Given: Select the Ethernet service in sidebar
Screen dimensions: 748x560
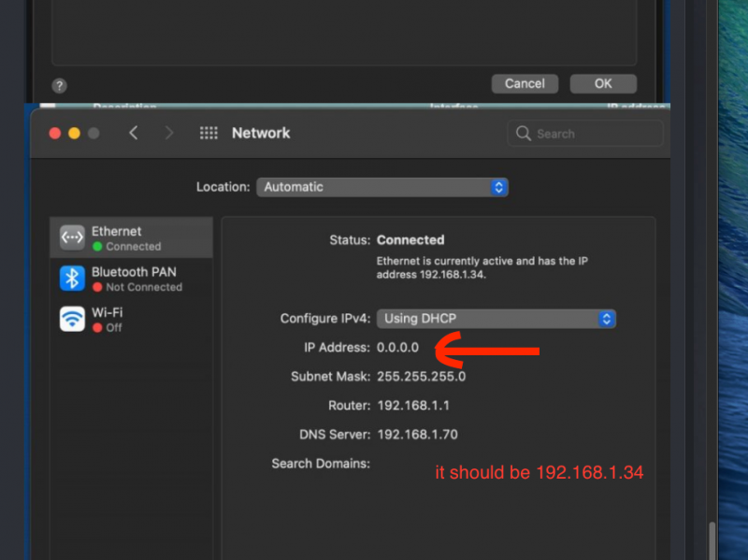Looking at the screenshot, I should [131, 237].
